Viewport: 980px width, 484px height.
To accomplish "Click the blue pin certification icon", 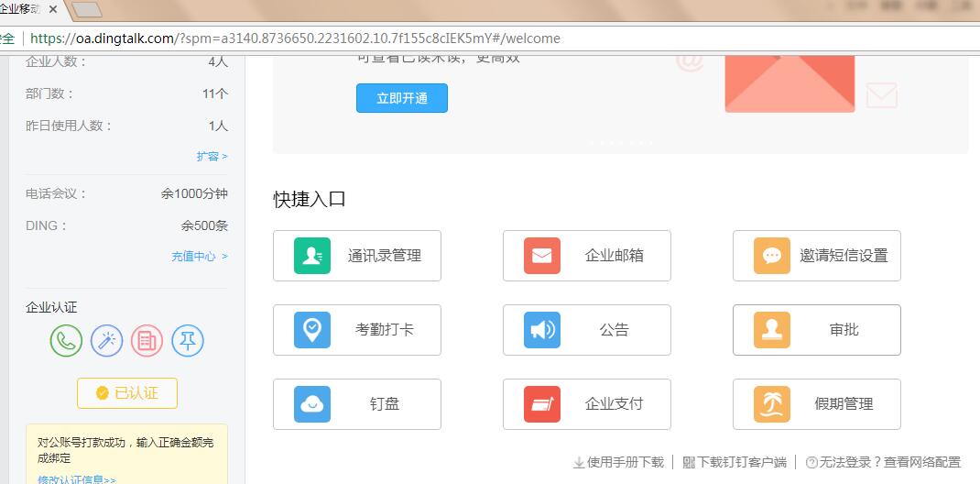I will (x=188, y=341).
